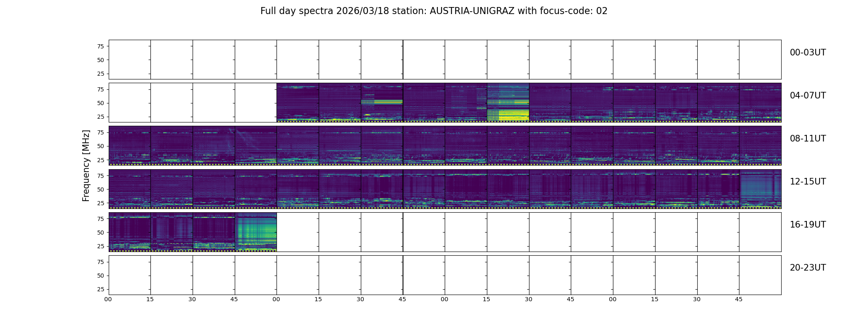
Task: Open the 16:15 spectrum in the 16-19UT row
Action: pos(172,232)
